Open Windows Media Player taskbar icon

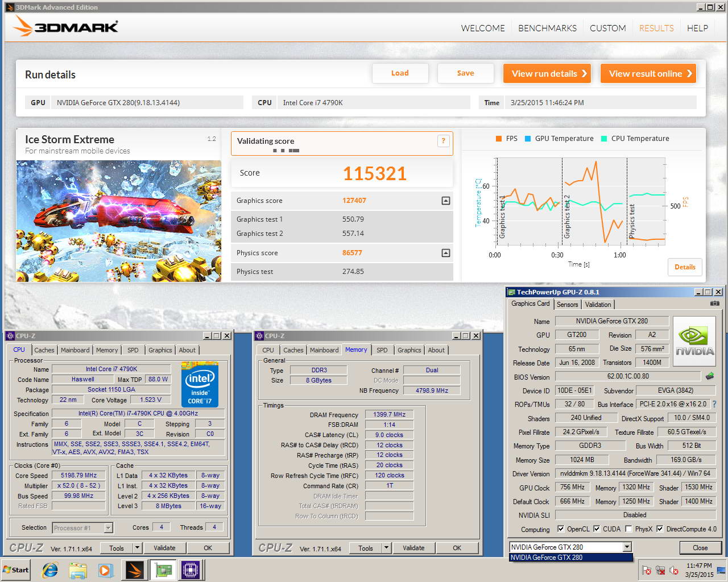pyautogui.click(x=106, y=570)
